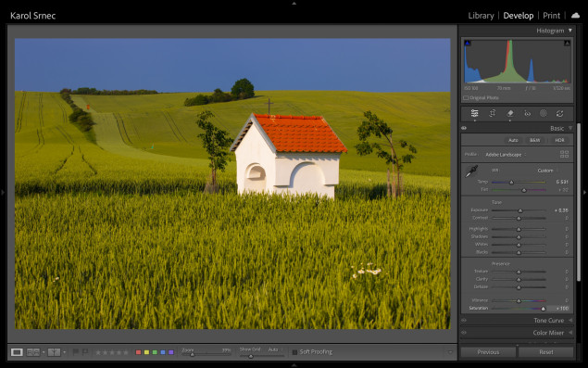Click the Previous button
The image size is (588, 368).
tap(488, 352)
